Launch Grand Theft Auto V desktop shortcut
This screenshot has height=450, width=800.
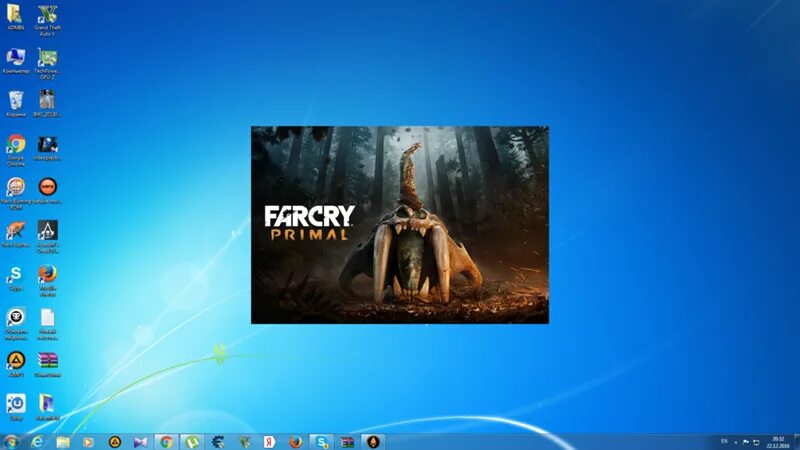[47, 20]
